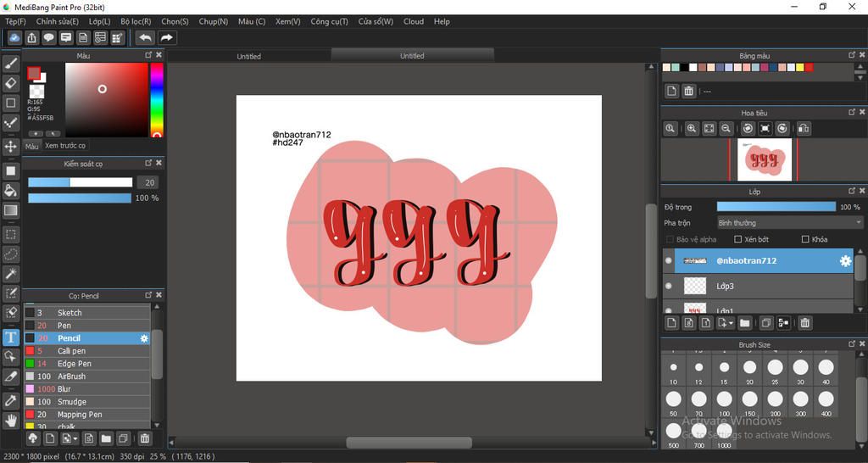Select the rectangular Select tool
This screenshot has height=463, width=868.
[10, 234]
